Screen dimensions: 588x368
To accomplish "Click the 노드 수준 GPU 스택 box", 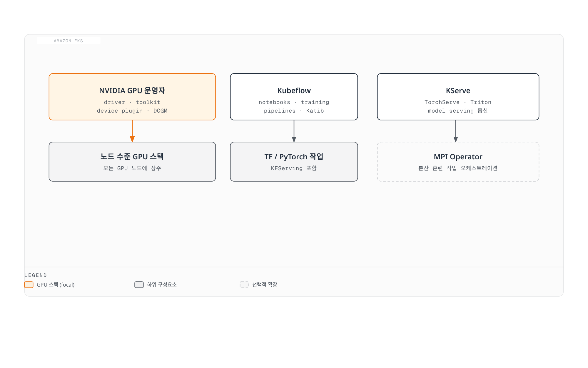I will (x=132, y=162).
